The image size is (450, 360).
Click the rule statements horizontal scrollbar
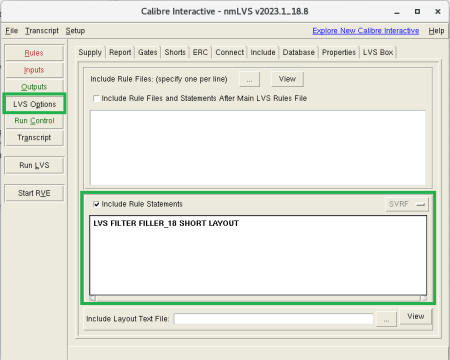click(258, 298)
